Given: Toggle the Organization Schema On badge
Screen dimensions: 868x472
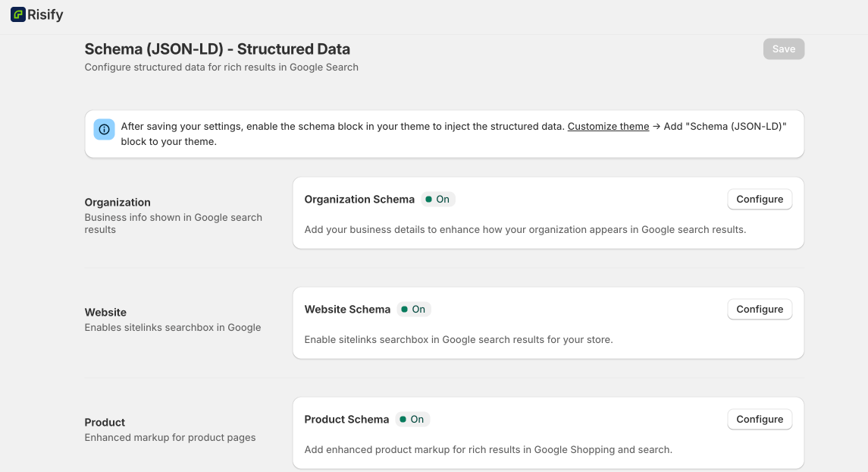Looking at the screenshot, I should pyautogui.click(x=437, y=200).
